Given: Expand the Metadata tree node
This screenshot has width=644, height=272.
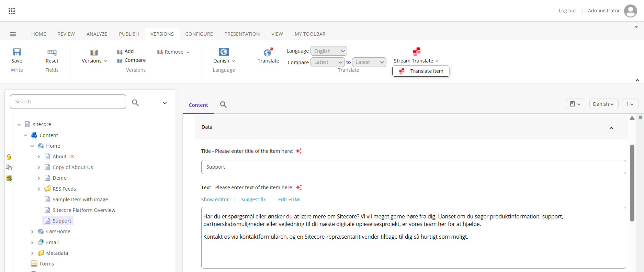Looking at the screenshot, I should pyautogui.click(x=32, y=253).
